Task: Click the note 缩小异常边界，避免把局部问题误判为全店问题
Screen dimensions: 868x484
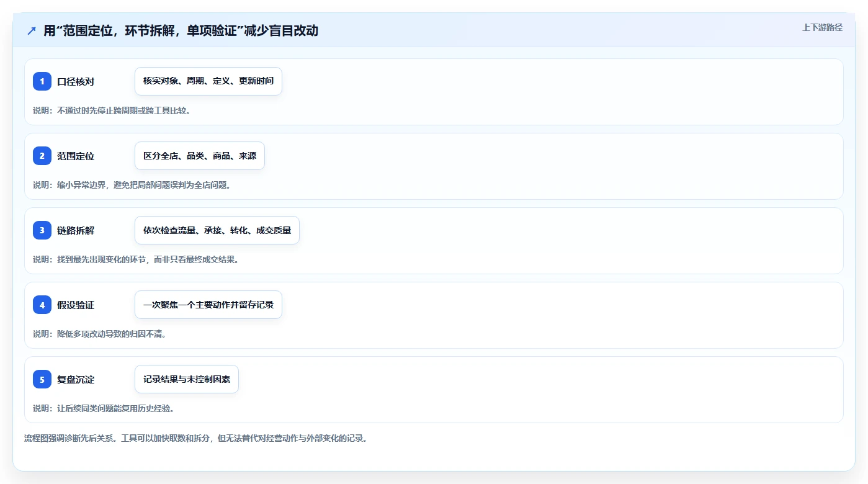Action: click(x=132, y=185)
